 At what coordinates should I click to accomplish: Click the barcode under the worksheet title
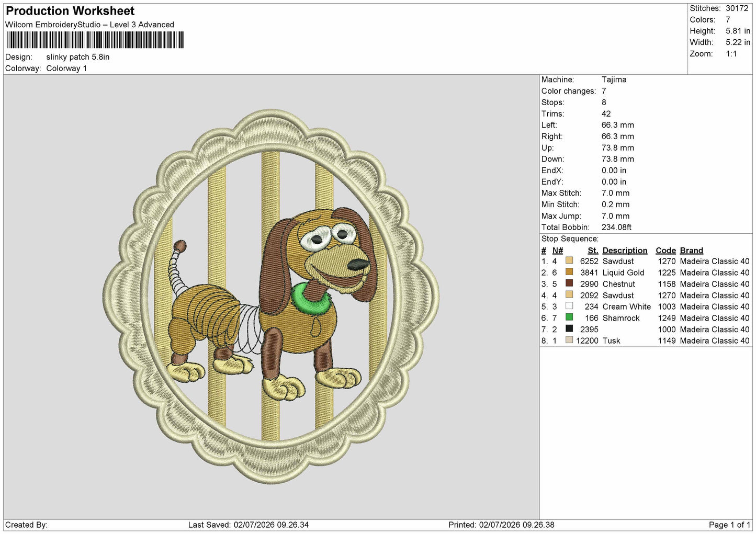pyautogui.click(x=95, y=40)
